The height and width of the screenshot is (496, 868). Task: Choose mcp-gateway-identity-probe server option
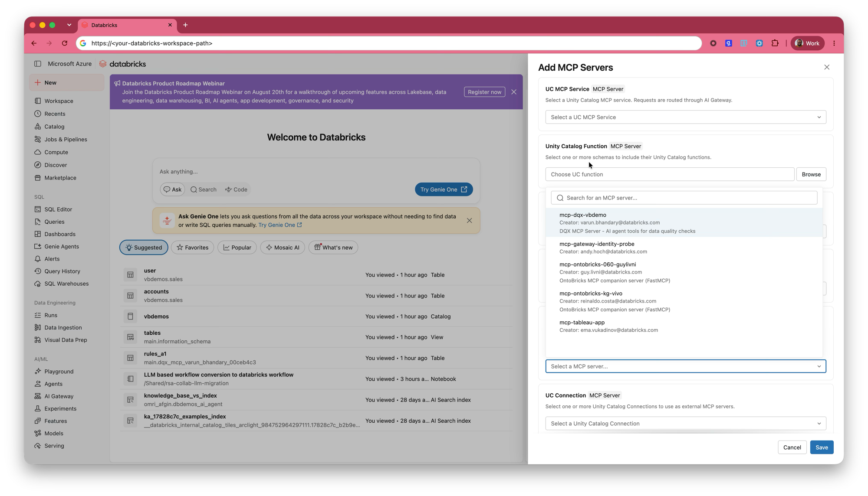pos(684,248)
